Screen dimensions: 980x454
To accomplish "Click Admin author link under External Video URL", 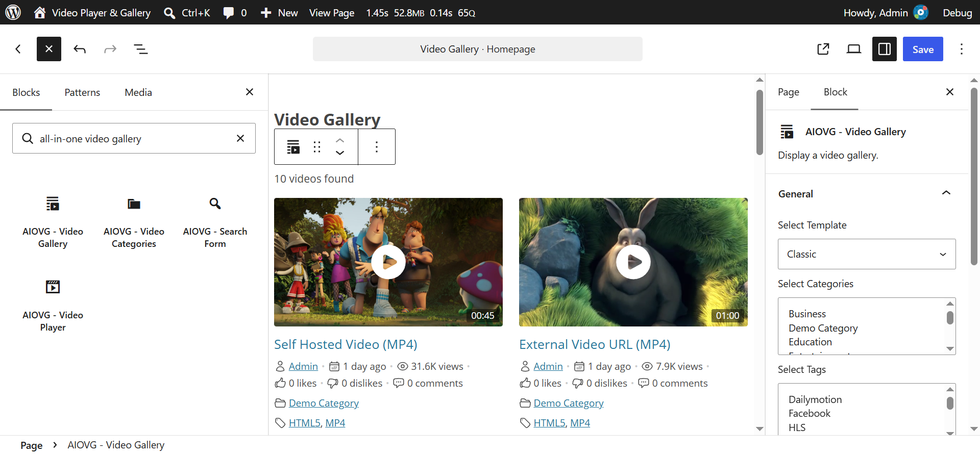I will 548,366.
